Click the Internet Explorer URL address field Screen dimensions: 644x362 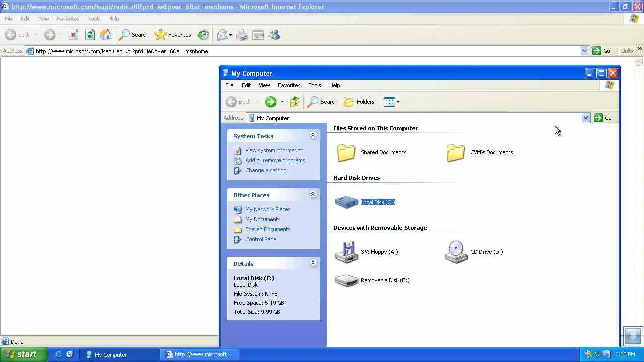(x=307, y=51)
